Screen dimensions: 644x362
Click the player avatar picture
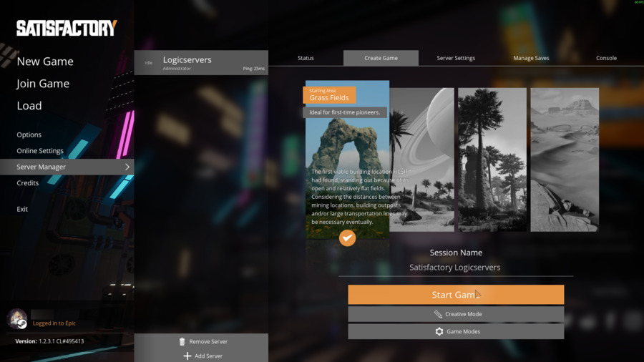click(x=17, y=318)
